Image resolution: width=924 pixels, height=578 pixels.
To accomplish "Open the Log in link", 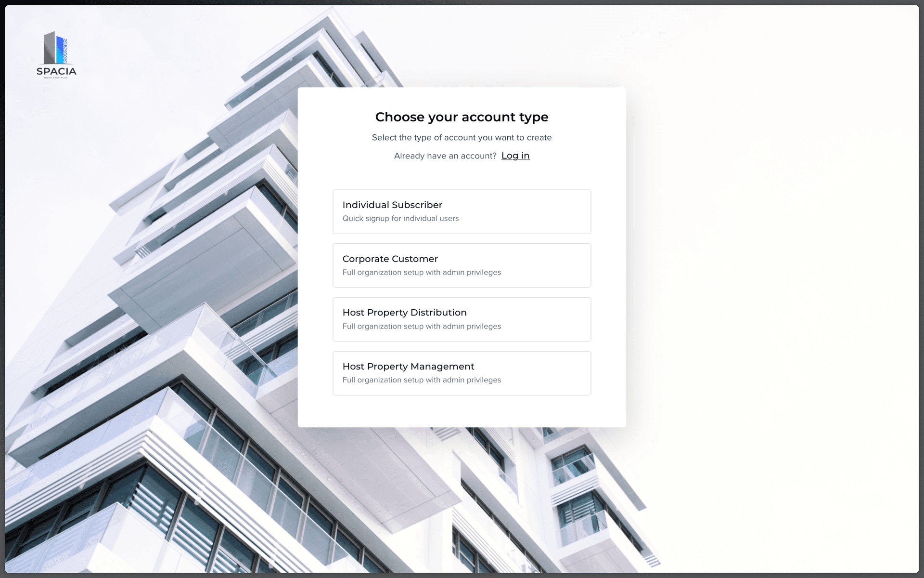I will [x=515, y=156].
